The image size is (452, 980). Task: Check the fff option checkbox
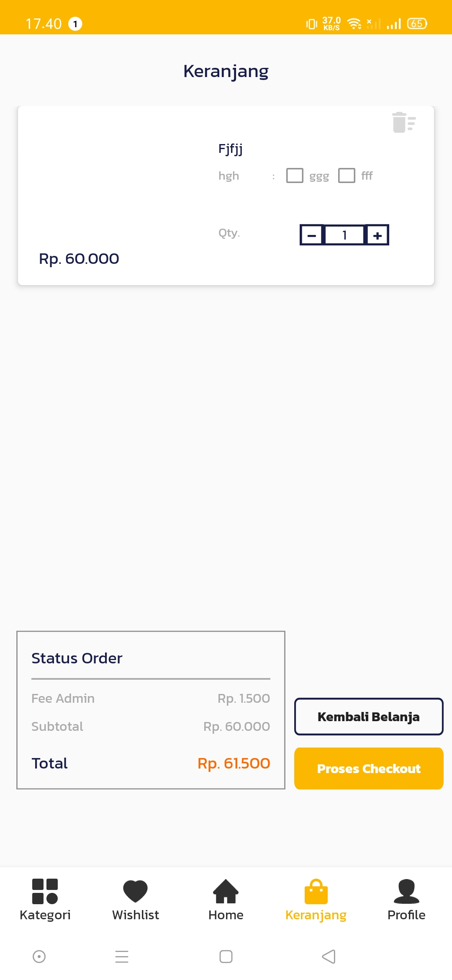pos(347,175)
